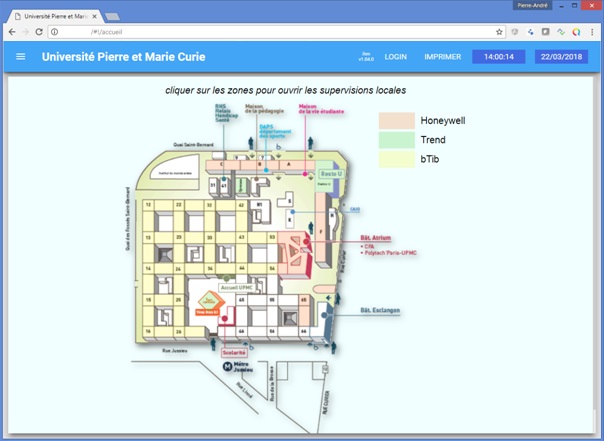Click the Bât. Esclangon label

(380, 310)
